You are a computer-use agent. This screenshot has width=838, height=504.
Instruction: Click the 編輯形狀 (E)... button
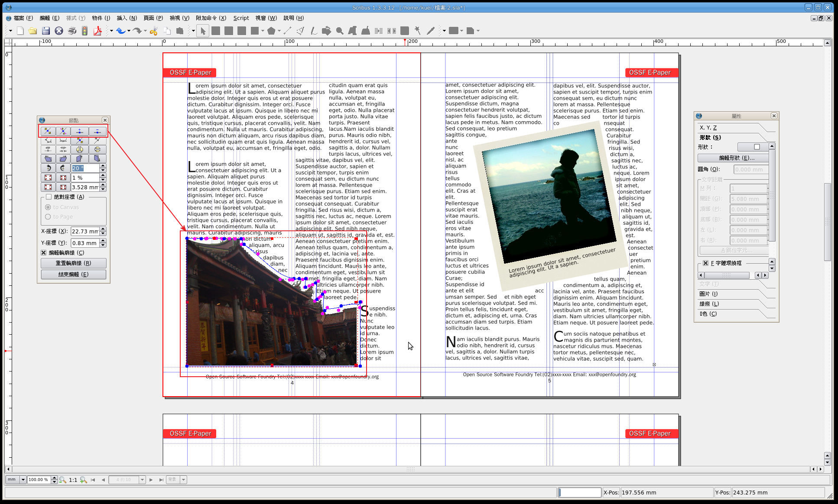point(736,158)
